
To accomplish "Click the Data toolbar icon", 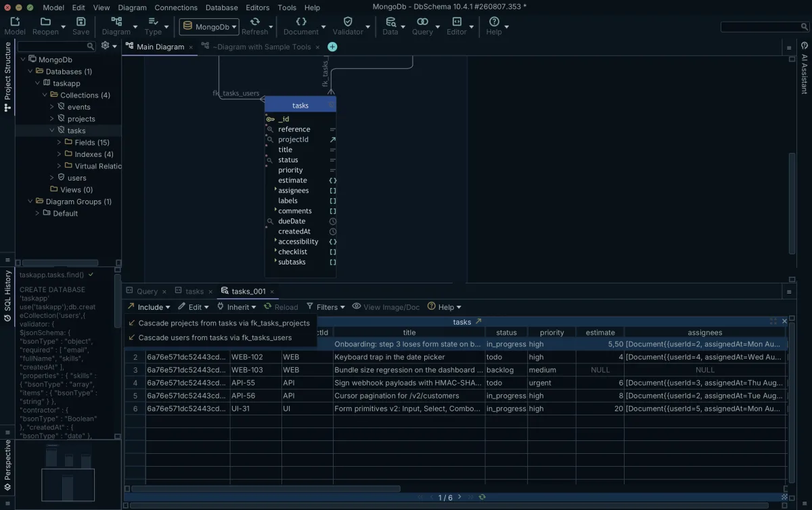I will tap(390, 22).
